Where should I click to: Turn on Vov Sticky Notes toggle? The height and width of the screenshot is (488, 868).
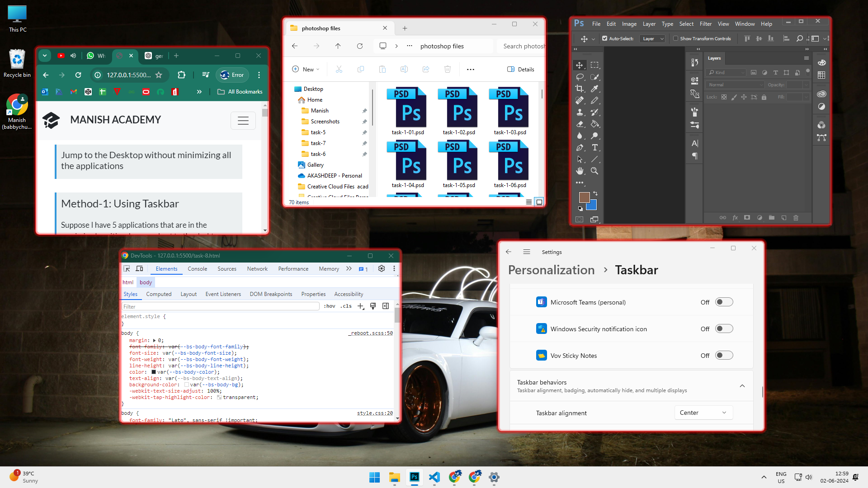724,355
